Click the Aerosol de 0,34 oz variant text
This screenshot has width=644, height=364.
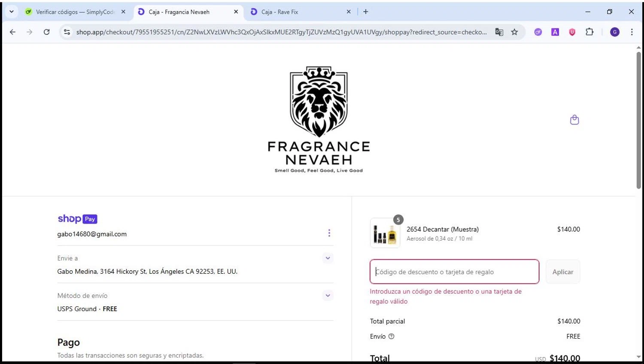(x=439, y=239)
